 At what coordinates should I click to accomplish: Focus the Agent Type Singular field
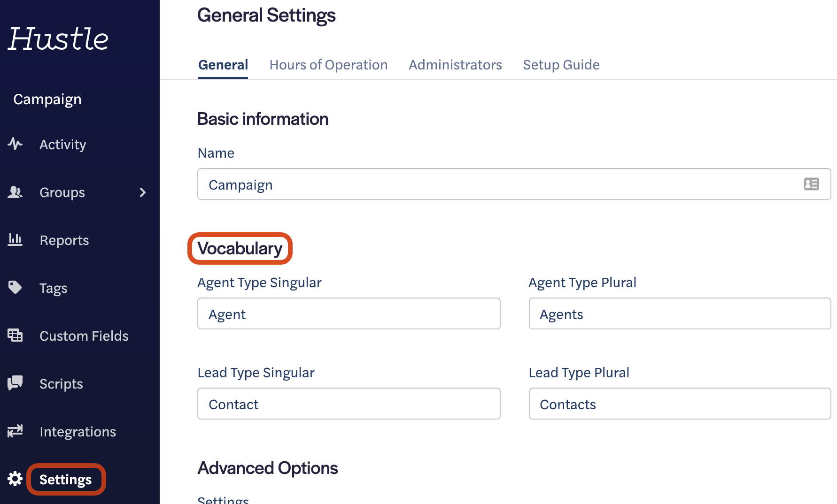349,313
